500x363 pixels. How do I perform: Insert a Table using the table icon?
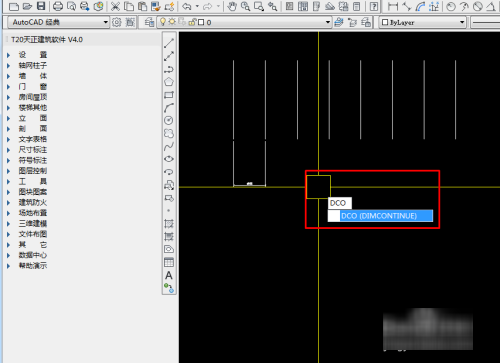(169, 262)
